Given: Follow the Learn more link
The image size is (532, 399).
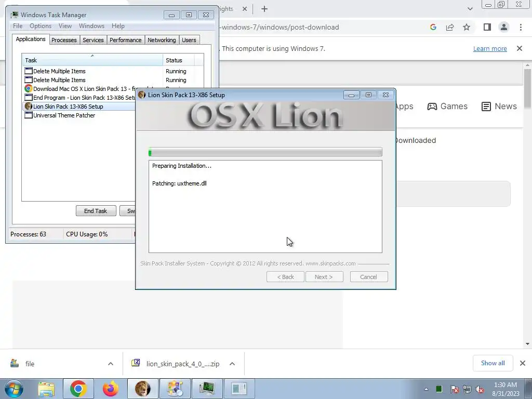Looking at the screenshot, I should tap(490, 48).
